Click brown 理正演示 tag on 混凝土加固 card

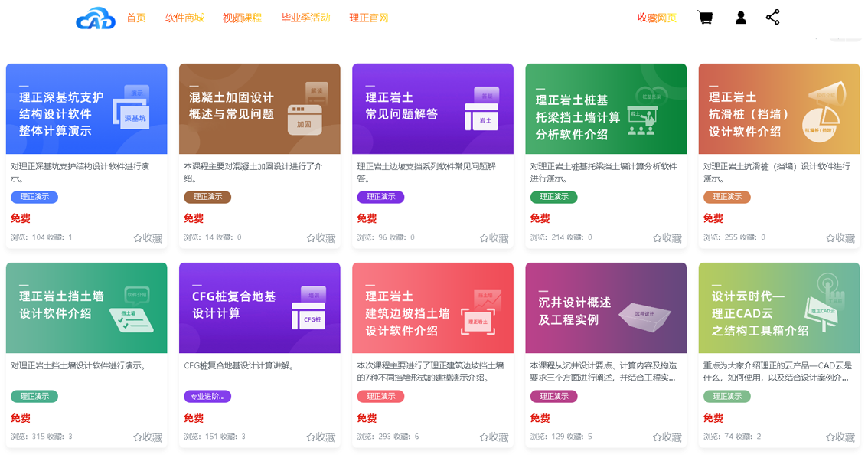click(x=207, y=197)
